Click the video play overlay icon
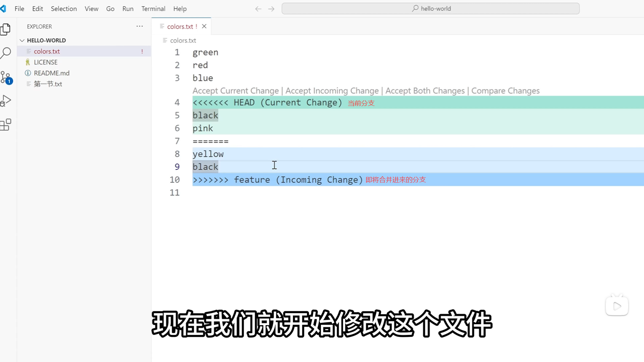The image size is (644, 362). 617,306
